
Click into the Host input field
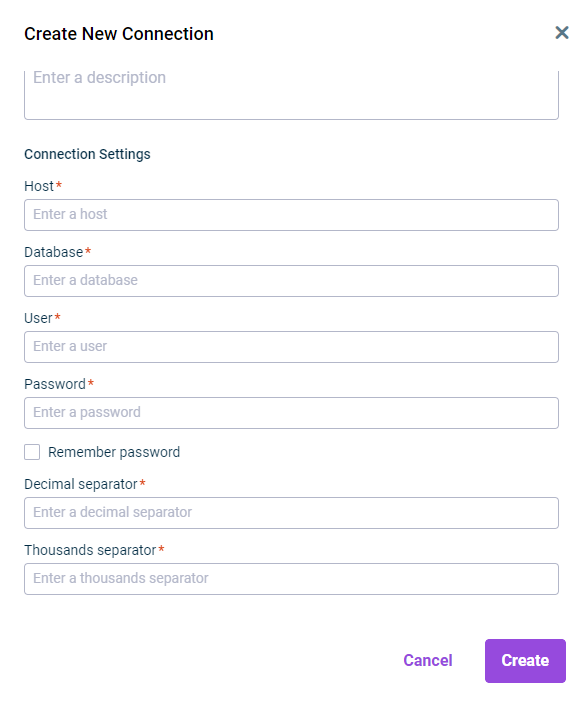click(291, 215)
